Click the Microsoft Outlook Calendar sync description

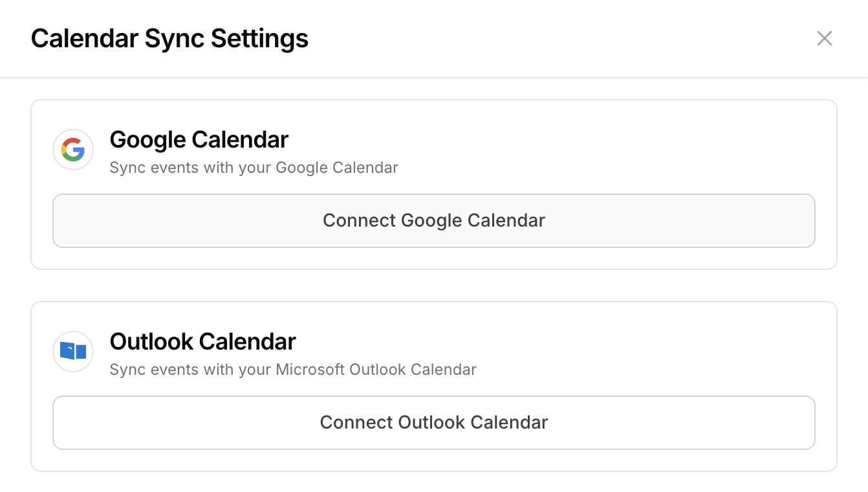pos(292,370)
